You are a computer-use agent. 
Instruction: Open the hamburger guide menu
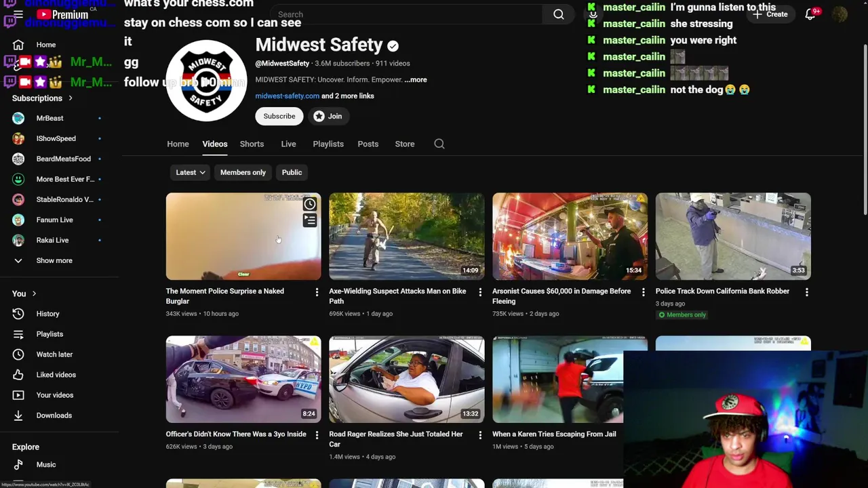tap(18, 14)
